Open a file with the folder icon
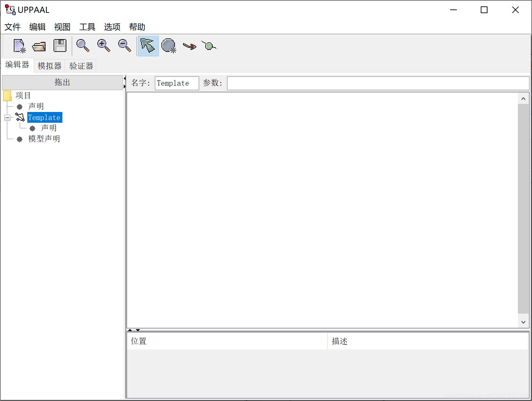 pyautogui.click(x=39, y=46)
